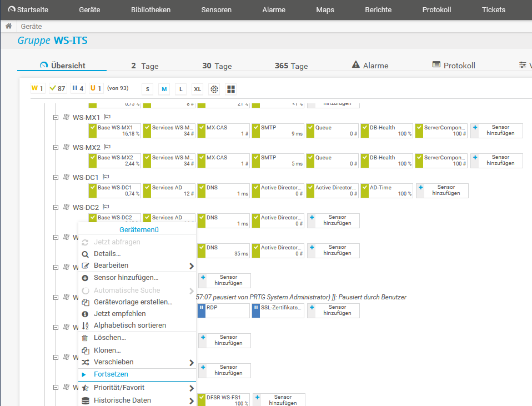Switch to the 30 Tage tab

click(217, 66)
